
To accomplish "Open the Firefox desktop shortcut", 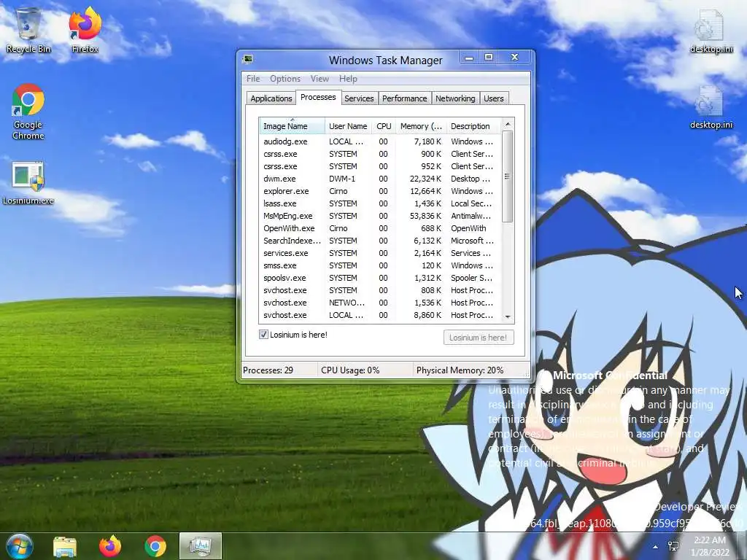I will (x=85, y=31).
